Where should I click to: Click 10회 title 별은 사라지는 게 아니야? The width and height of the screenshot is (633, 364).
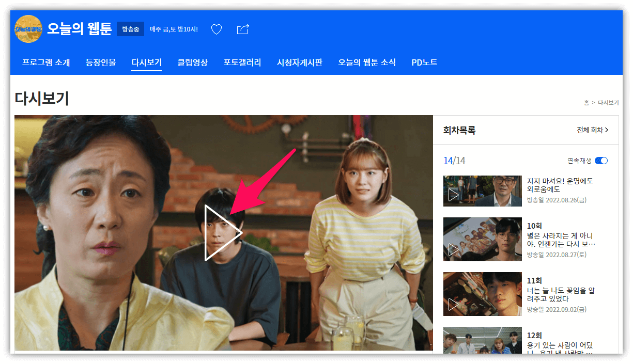[x=561, y=240]
